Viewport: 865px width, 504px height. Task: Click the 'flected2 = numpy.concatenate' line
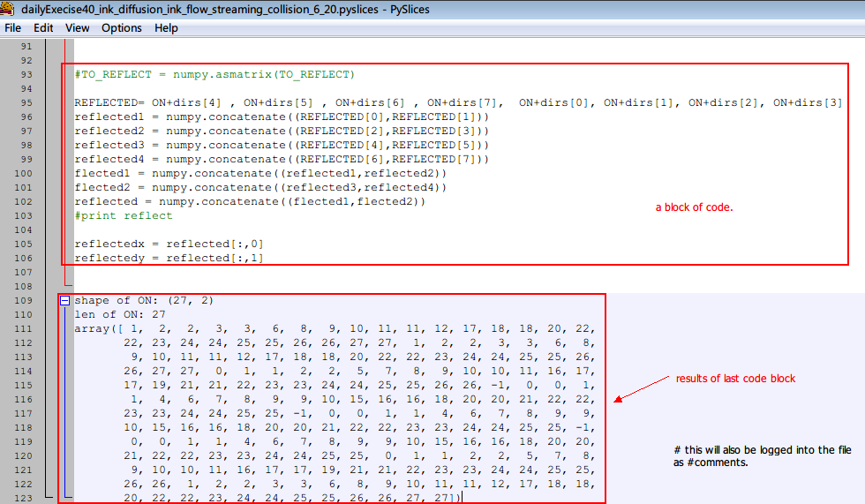point(260,187)
